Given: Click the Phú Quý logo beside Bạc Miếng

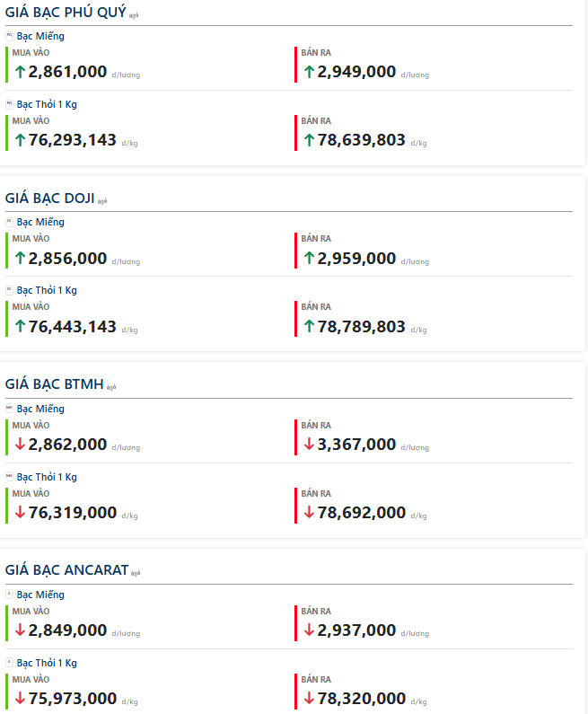Looking at the screenshot, I should pos(9,36).
